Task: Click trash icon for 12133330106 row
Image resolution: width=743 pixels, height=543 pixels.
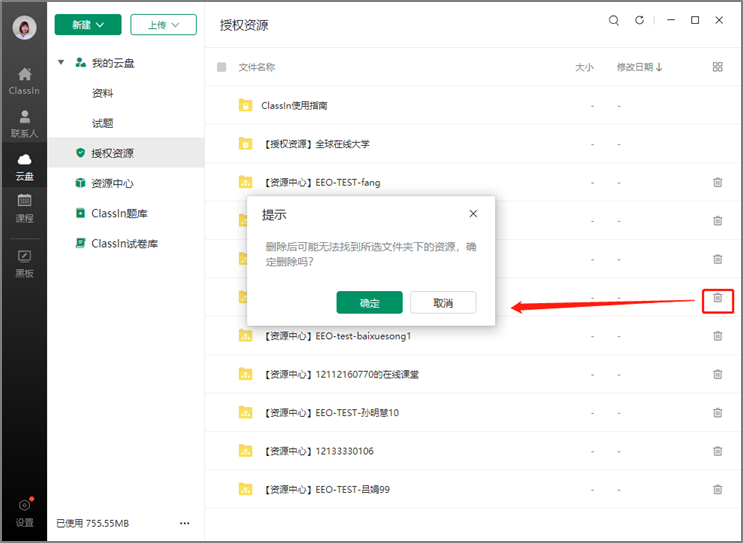Action: click(x=717, y=451)
